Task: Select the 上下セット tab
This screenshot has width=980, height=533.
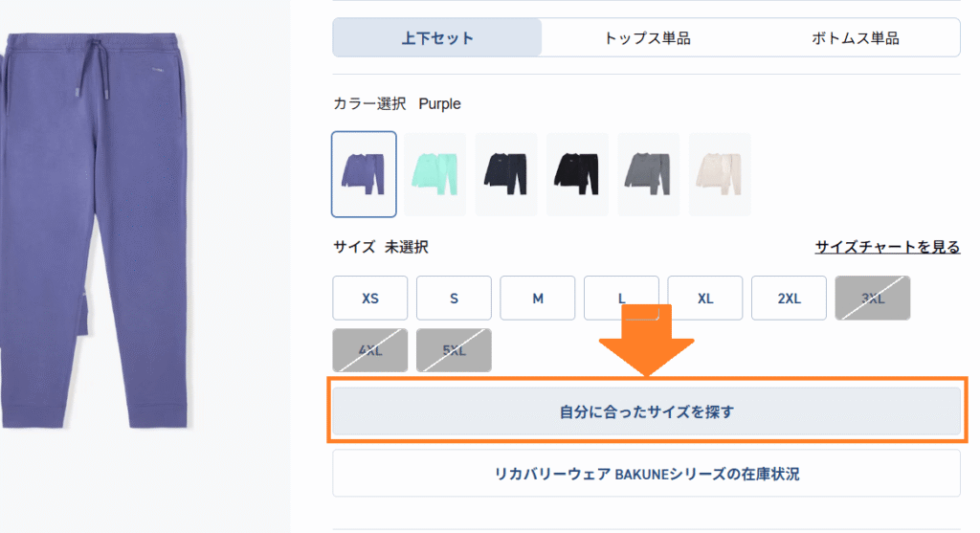Action: coord(437,38)
